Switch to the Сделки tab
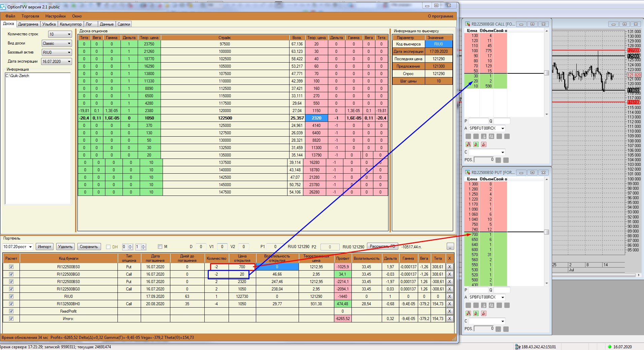This screenshot has height=350, width=644. point(124,24)
